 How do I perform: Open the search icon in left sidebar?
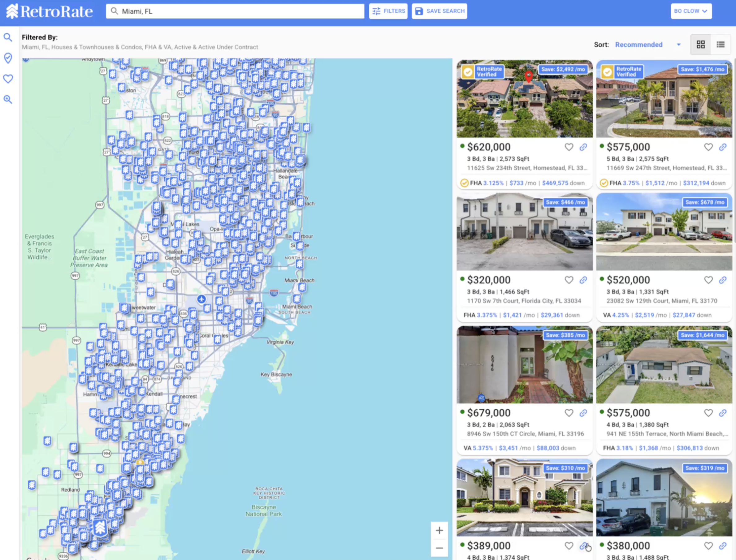(x=8, y=37)
